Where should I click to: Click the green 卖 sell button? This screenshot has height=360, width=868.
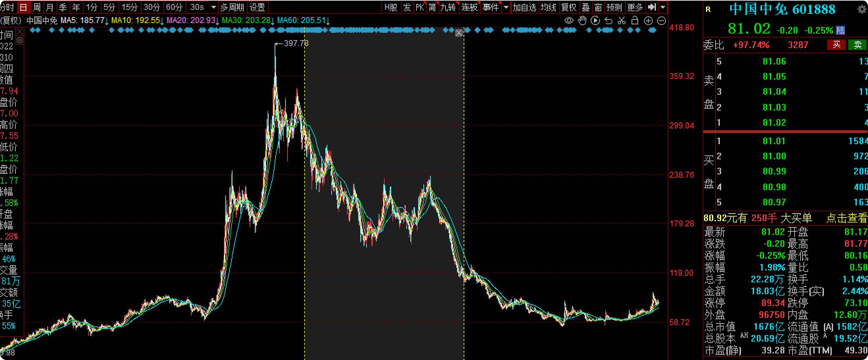coord(857,45)
